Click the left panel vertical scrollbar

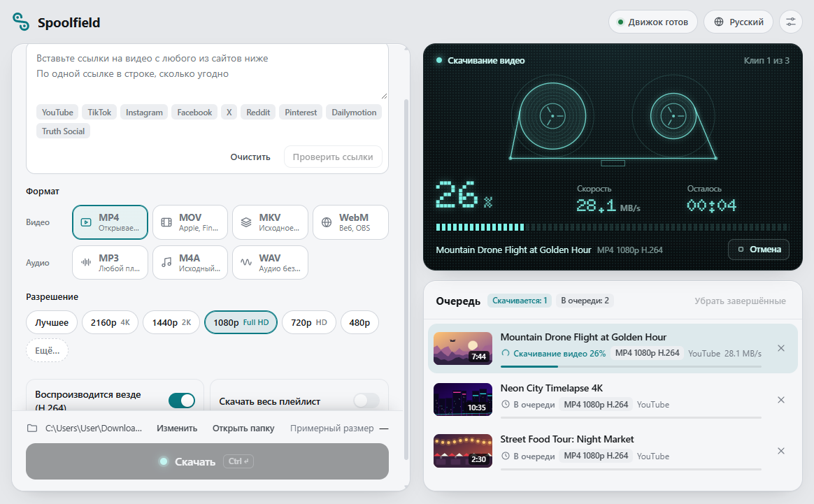pyautogui.click(x=406, y=280)
